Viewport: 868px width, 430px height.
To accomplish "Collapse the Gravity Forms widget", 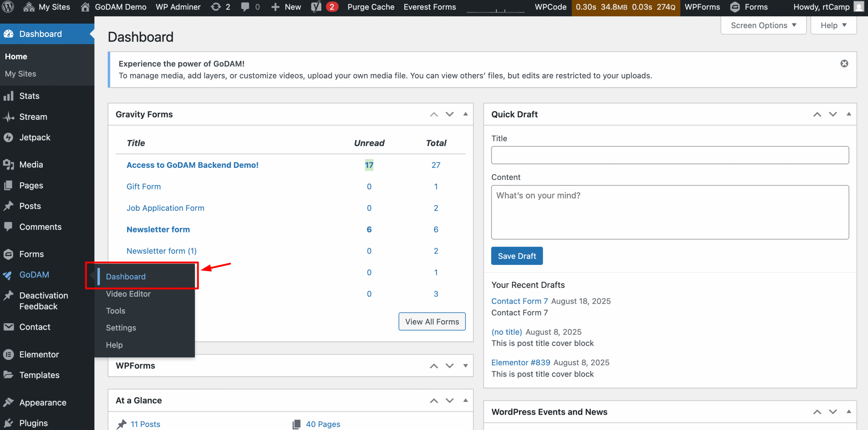I will (x=466, y=114).
